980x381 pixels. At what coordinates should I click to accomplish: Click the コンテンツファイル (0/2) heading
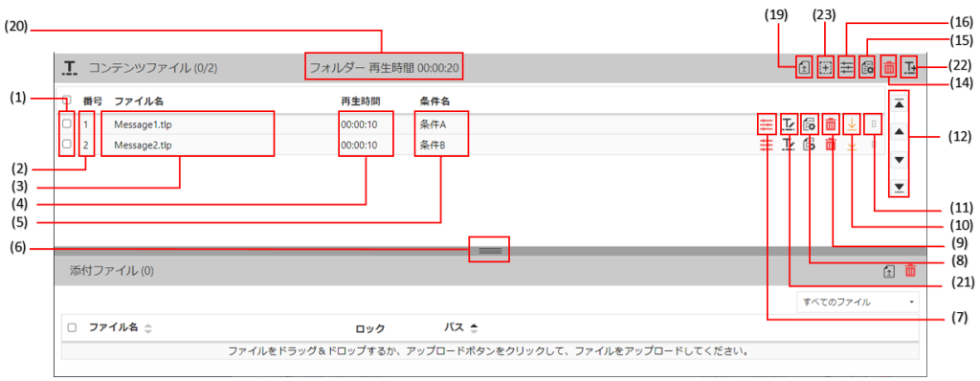[x=152, y=68]
